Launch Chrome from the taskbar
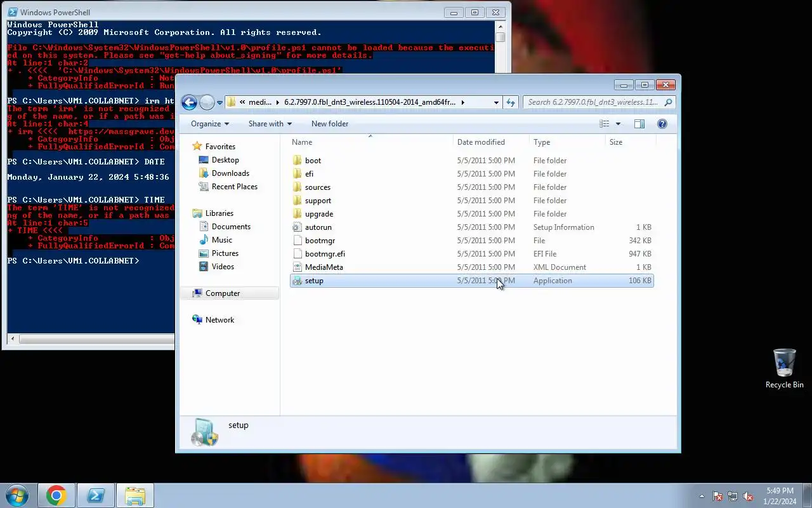The width and height of the screenshot is (812, 508). pyautogui.click(x=56, y=495)
